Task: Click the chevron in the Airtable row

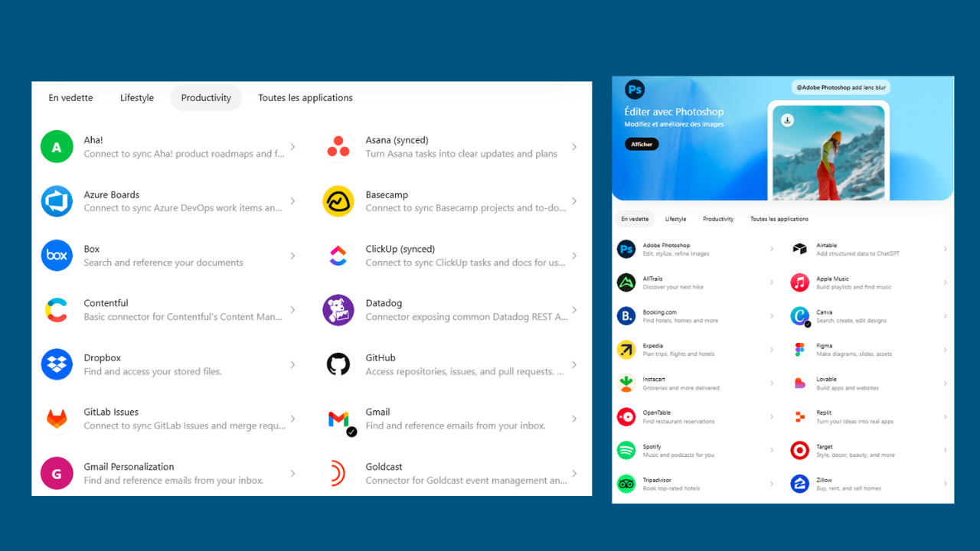Action: [x=946, y=249]
